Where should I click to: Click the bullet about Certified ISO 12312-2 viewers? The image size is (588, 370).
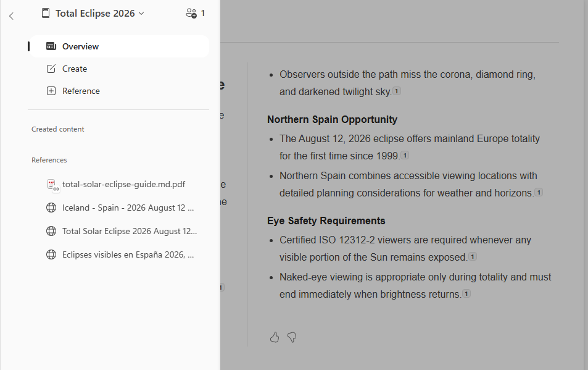click(405, 248)
